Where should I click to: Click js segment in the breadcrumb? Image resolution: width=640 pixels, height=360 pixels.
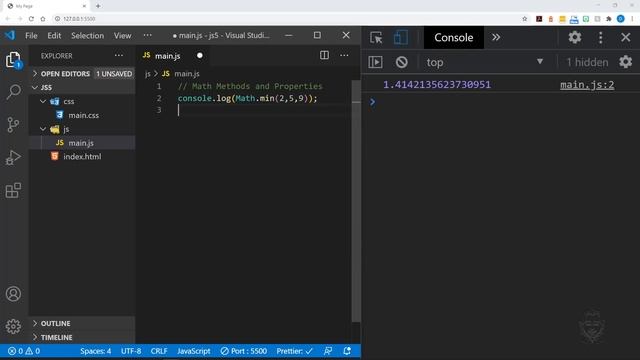click(147, 74)
